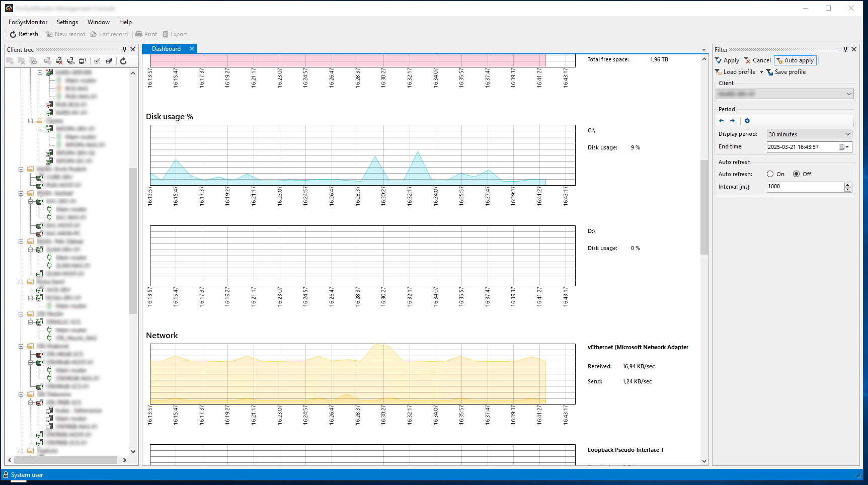
Task: Click the blue circle icon in the Period toolbar
Action: click(747, 121)
